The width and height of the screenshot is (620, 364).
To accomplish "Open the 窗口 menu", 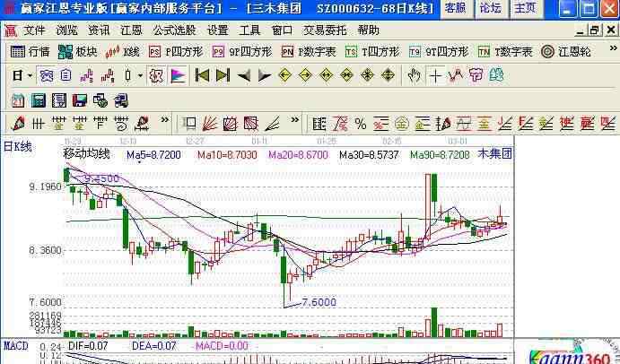I will click(x=282, y=30).
